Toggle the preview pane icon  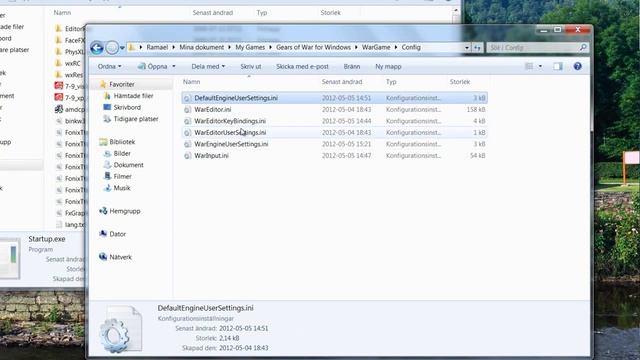pyautogui.click(x=558, y=66)
